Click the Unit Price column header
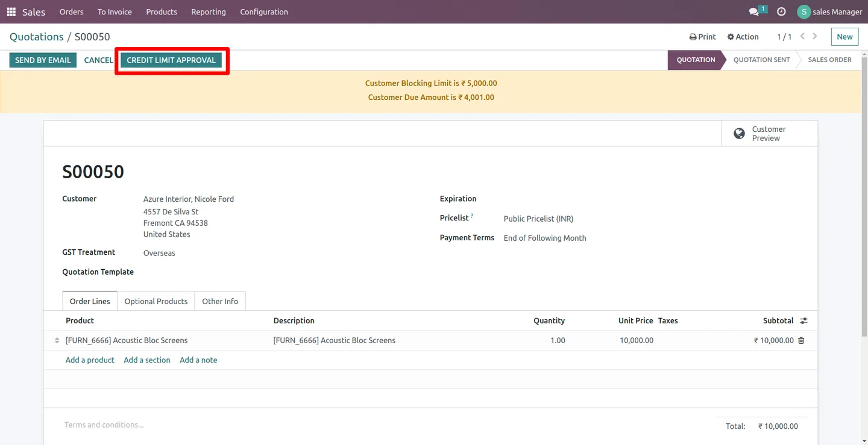Viewport: 868px width, 445px height. [x=636, y=321]
